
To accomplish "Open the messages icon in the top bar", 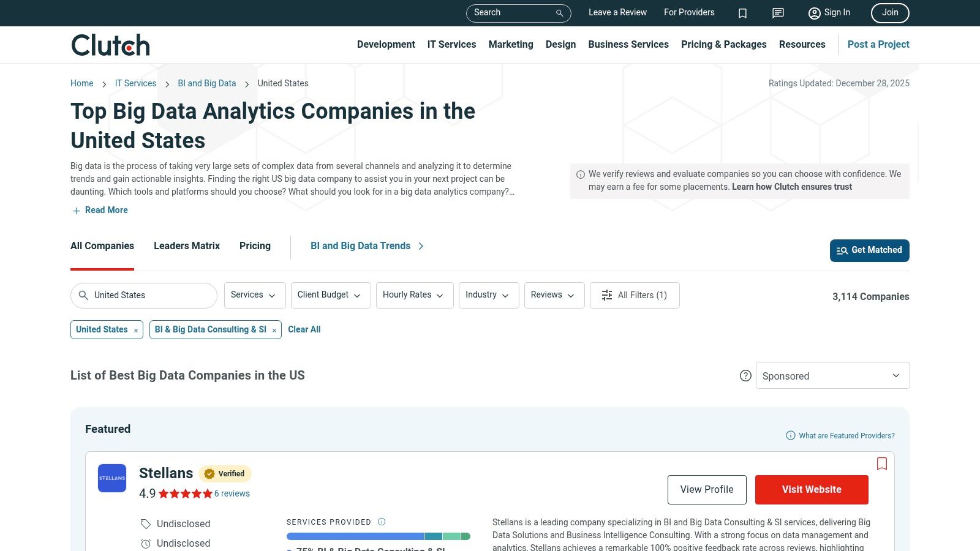I will pos(777,13).
